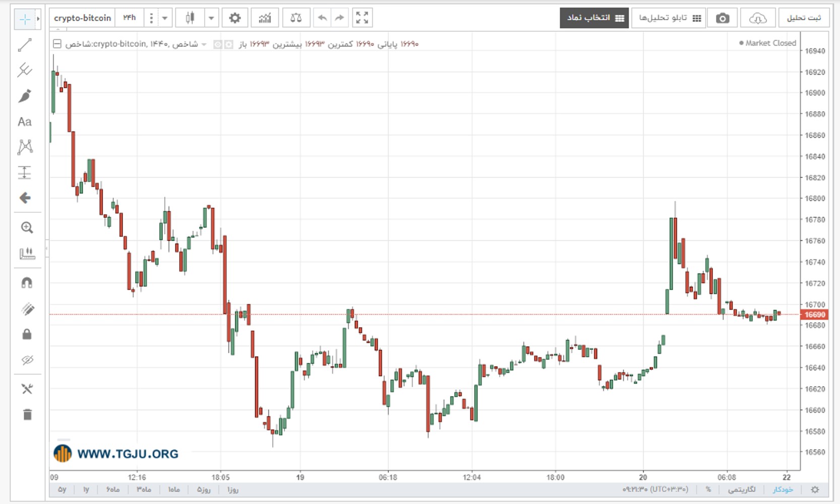Toggle the magnet snap mode
Screen dimensions: 840x504
[x=27, y=283]
